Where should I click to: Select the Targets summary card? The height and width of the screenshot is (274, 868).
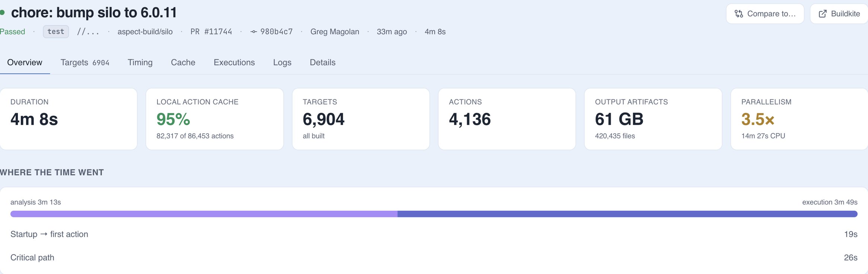pos(361,119)
